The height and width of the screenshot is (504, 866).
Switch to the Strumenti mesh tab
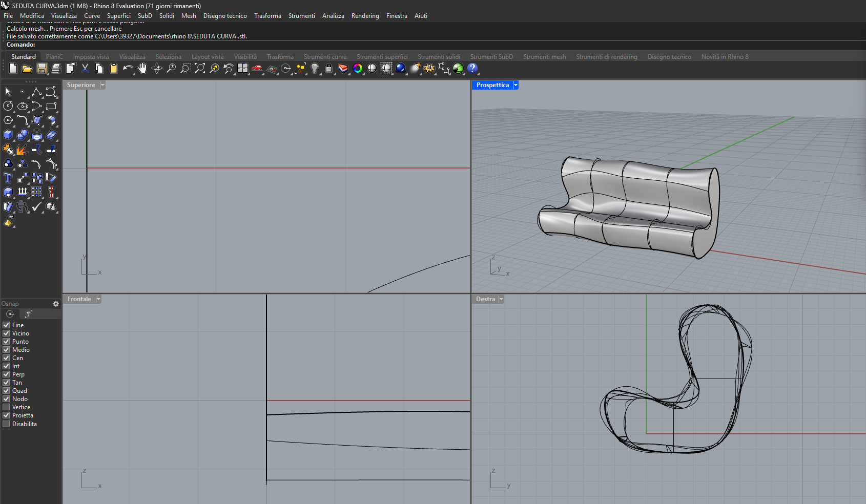(x=544, y=57)
